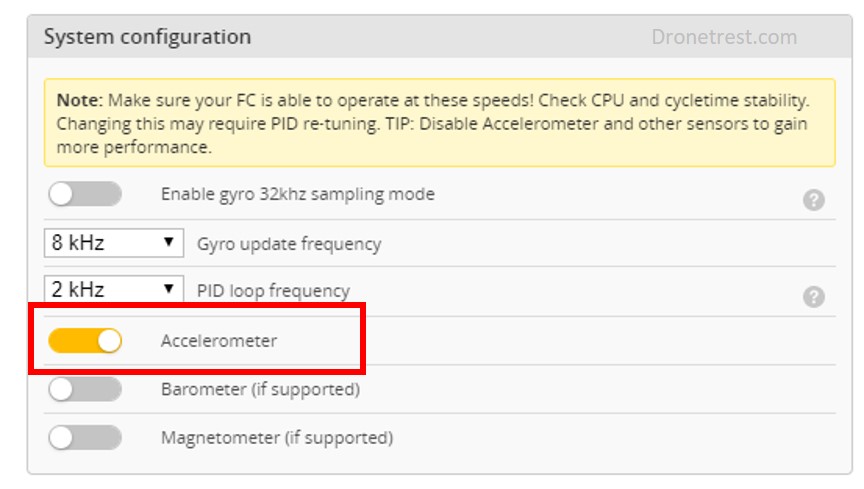
Task: Click the help icon beside PID loop frequency
Action: (x=814, y=297)
